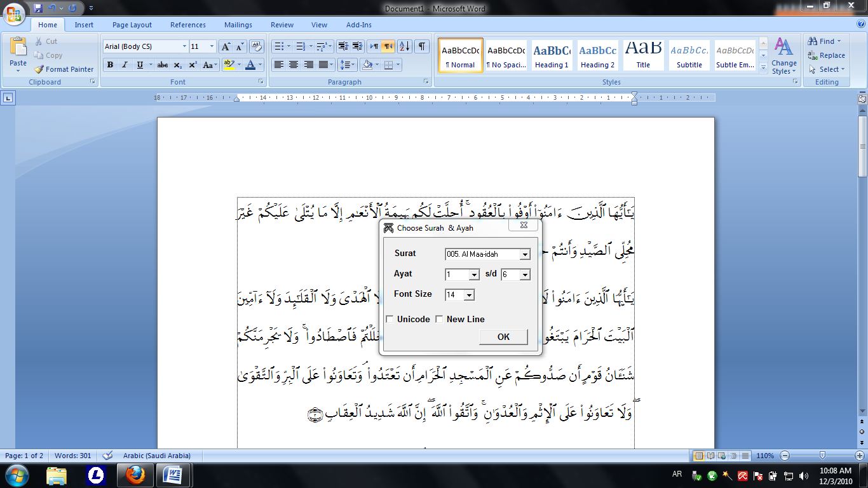This screenshot has height=488, width=868.
Task: Decrease paragraph indent
Action: [x=343, y=46]
